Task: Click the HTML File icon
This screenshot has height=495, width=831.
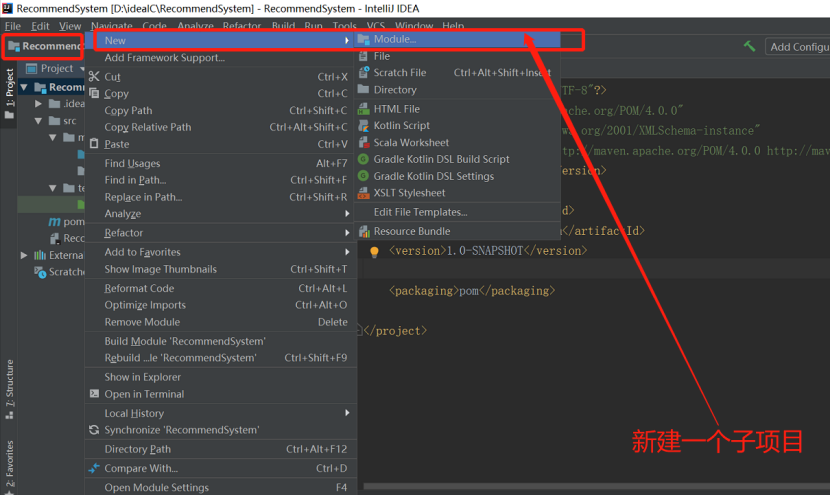Action: click(x=364, y=109)
